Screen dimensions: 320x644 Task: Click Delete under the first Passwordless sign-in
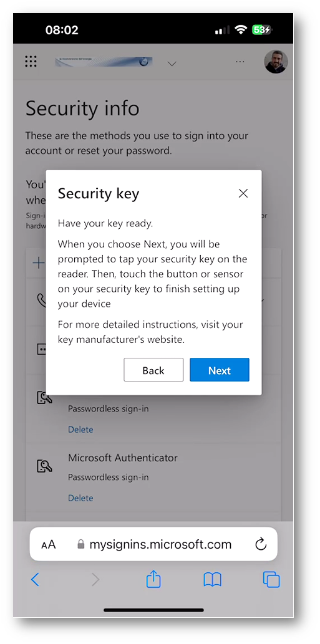tap(80, 429)
